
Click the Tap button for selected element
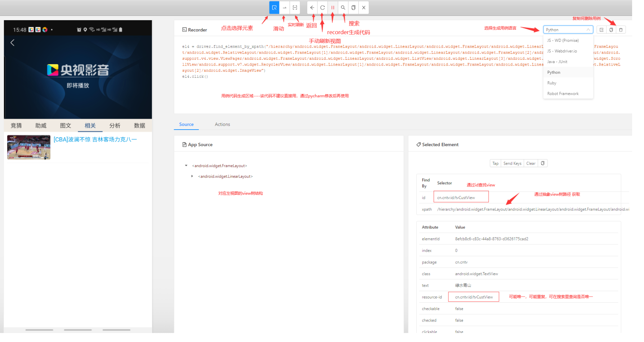click(x=496, y=163)
